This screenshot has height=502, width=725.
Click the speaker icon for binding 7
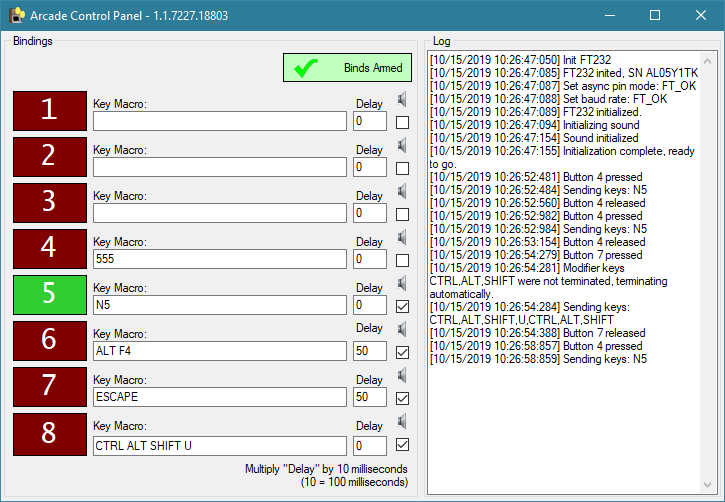402,375
